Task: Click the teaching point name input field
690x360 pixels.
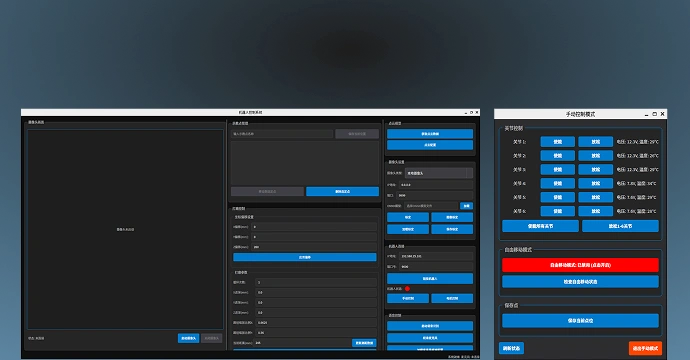Action: pyautogui.click(x=282, y=134)
